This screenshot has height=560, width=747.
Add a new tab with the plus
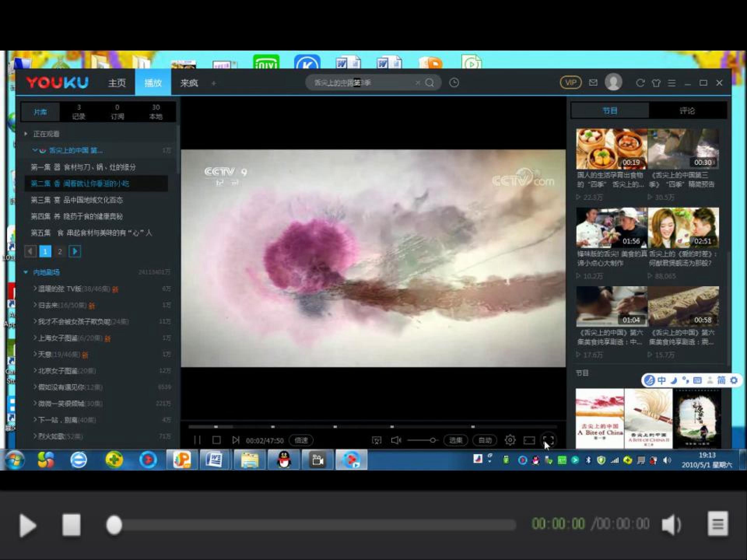(x=213, y=83)
